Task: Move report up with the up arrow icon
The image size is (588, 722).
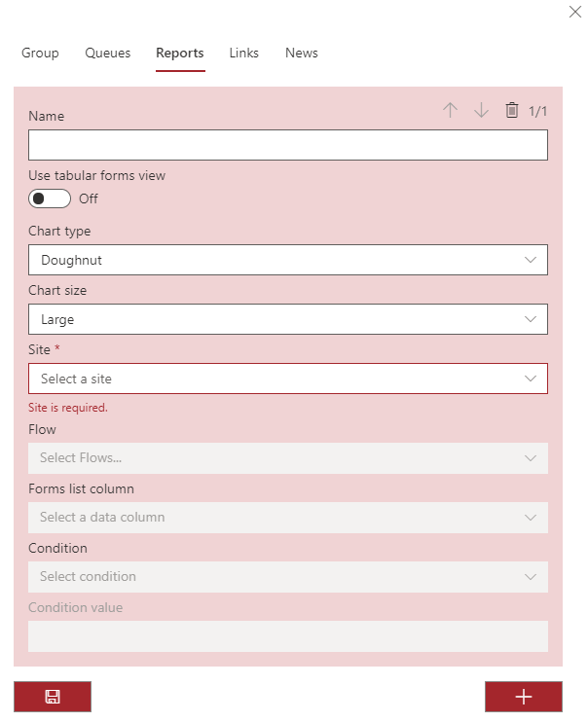Action: coord(450,111)
